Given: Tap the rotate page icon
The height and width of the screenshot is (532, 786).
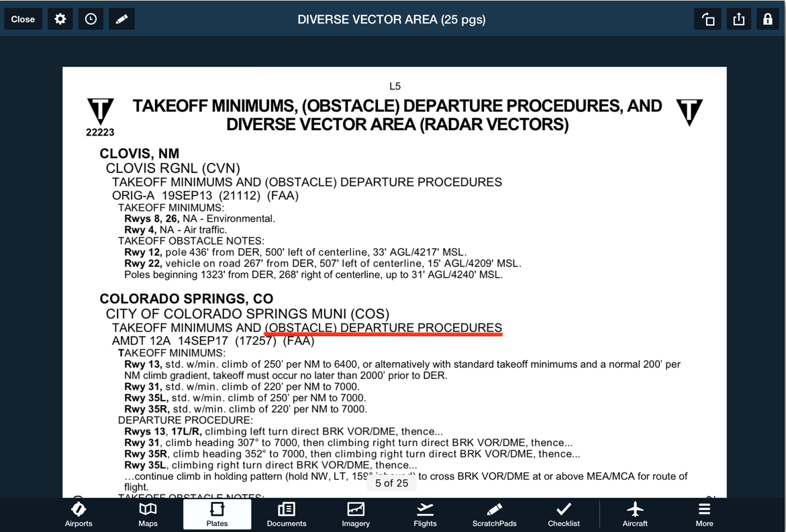Looking at the screenshot, I should tap(707, 19).
